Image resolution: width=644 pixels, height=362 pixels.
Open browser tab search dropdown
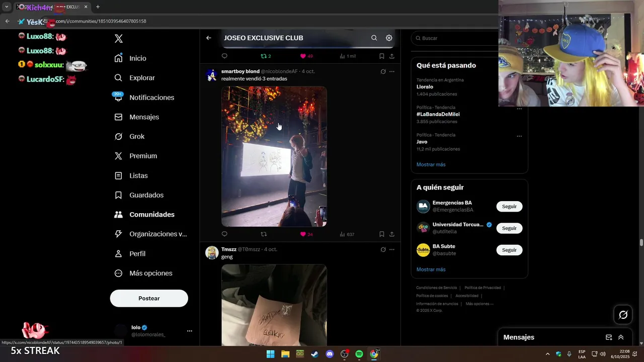tap(7, 7)
